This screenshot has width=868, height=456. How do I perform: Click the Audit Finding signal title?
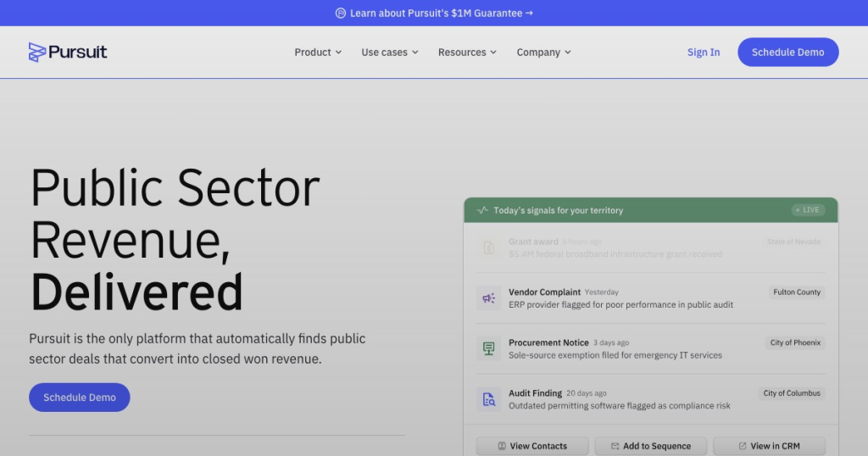click(x=535, y=393)
